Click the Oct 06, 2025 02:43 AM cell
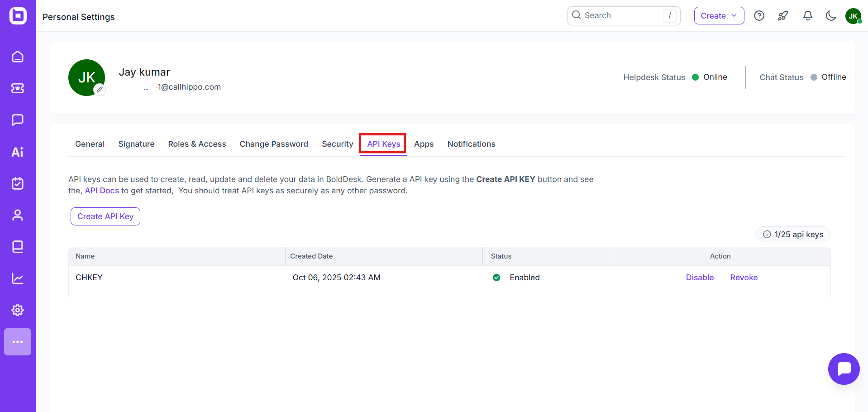 (x=336, y=278)
